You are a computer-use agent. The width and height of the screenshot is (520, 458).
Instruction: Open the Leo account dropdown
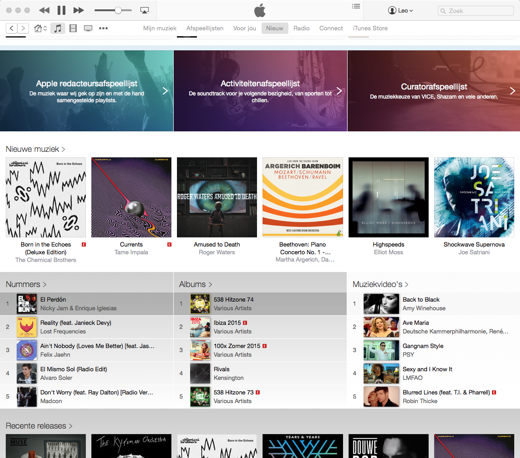click(x=400, y=11)
